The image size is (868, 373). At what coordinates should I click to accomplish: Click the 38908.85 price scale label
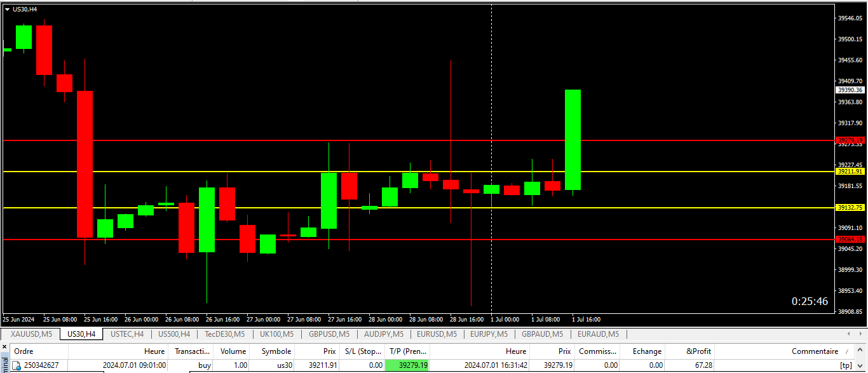[850, 312]
